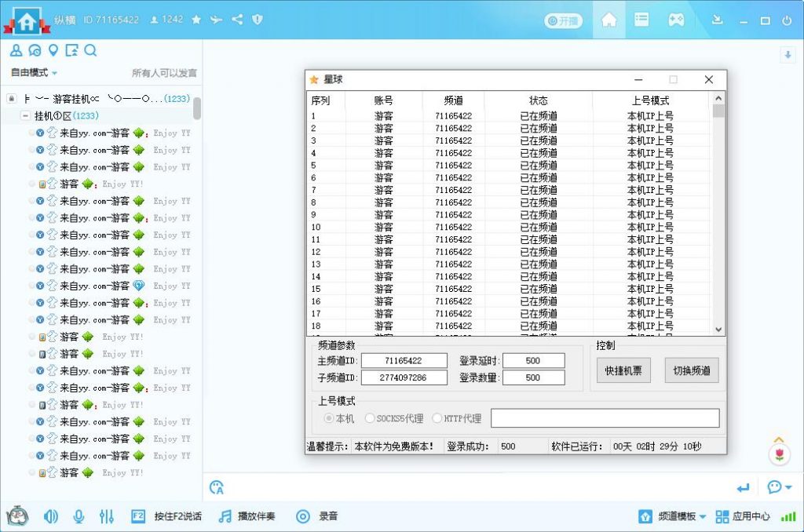This screenshot has width=804, height=532.
Task: Click the download arrow icon in chat corner
Action: pyautogui.click(x=788, y=54)
